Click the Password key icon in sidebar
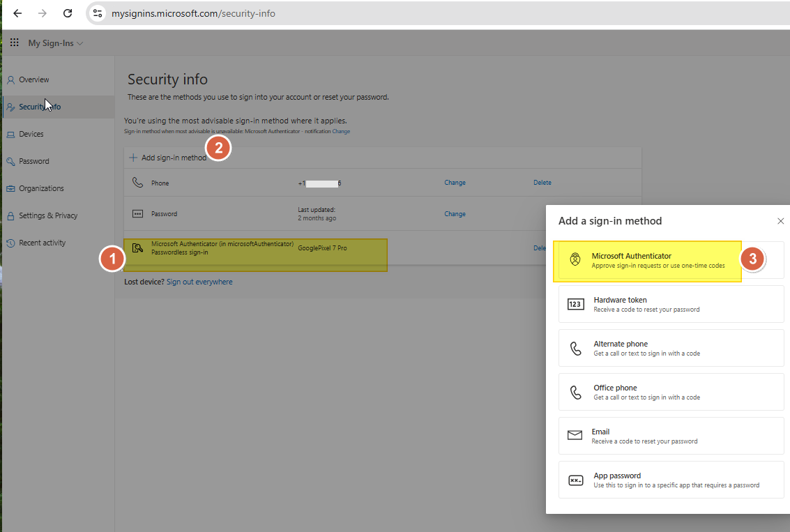 click(10, 161)
